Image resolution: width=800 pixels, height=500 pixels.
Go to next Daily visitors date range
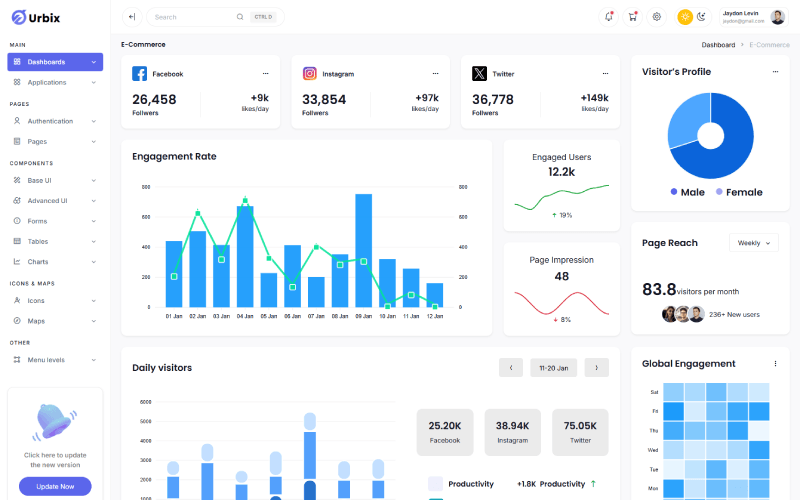[x=596, y=368]
